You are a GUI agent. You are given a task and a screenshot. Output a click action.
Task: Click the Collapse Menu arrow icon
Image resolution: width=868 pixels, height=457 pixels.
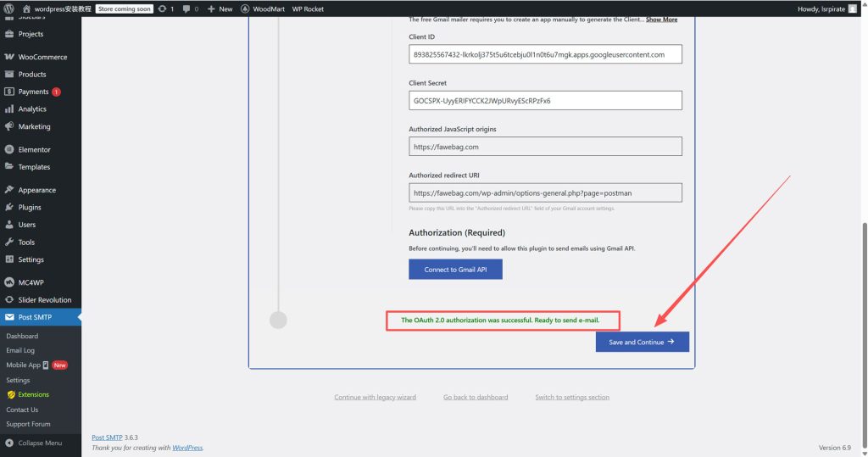coord(8,443)
